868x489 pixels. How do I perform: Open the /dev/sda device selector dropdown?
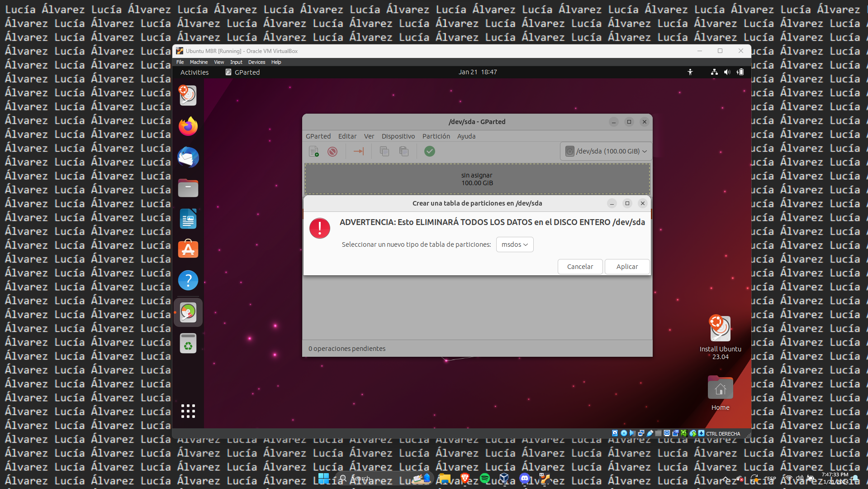(x=606, y=151)
